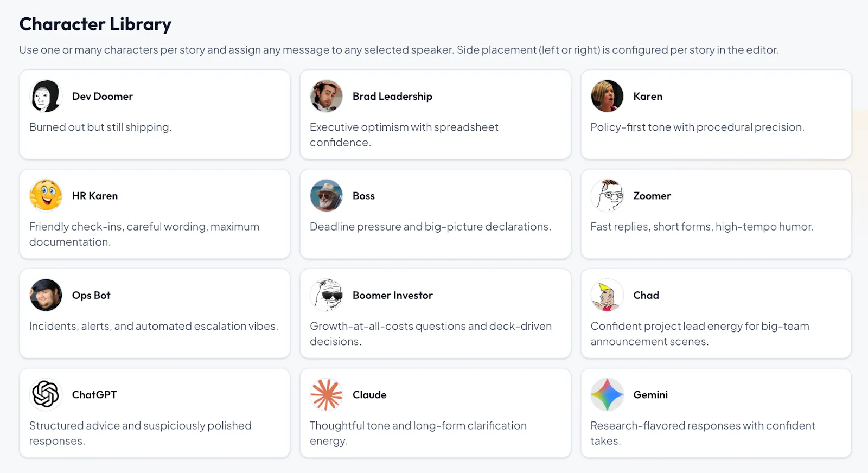868x473 pixels.
Task: Click the Boss avatar photo
Action: click(x=327, y=195)
